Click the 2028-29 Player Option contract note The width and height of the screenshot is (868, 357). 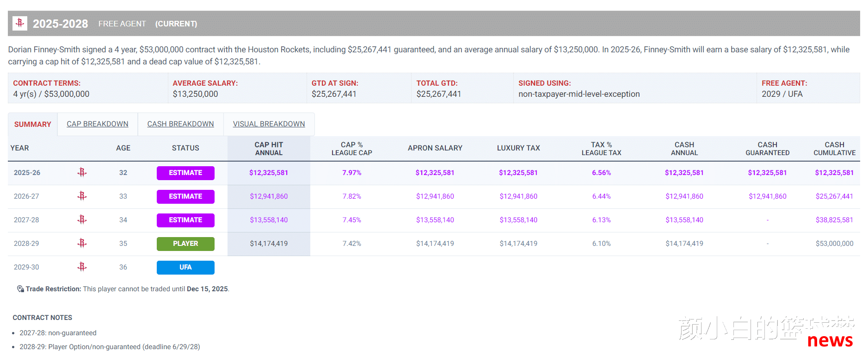pyautogui.click(x=110, y=347)
